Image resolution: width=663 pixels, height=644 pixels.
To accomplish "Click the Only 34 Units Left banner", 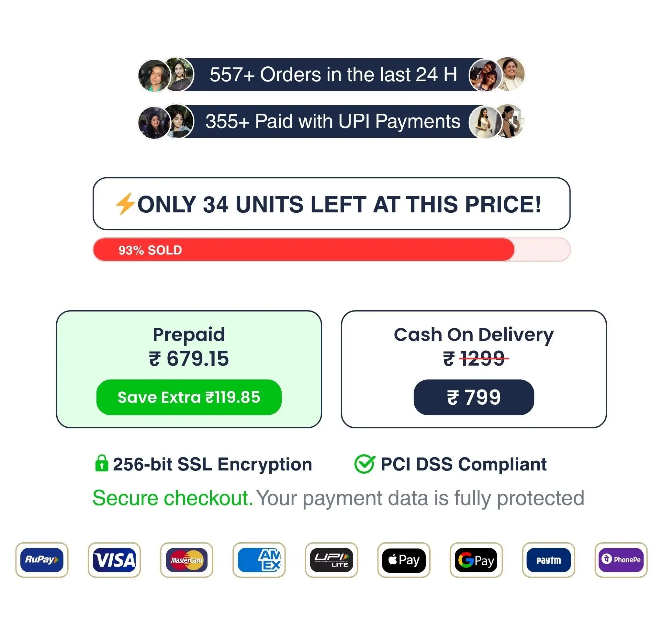I will pyautogui.click(x=331, y=204).
